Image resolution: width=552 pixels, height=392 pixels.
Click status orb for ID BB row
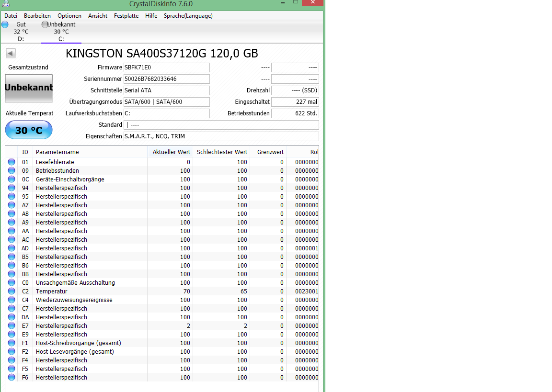pos(11,274)
